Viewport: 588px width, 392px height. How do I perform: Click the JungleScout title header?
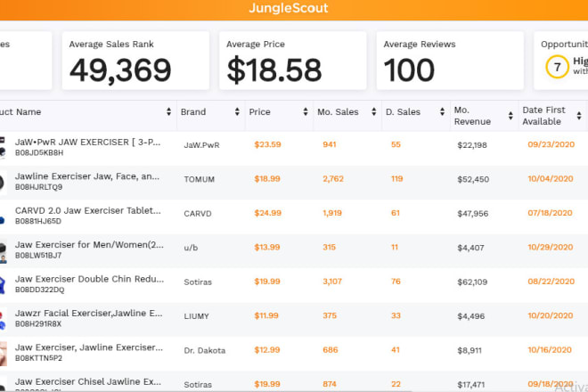click(x=289, y=8)
